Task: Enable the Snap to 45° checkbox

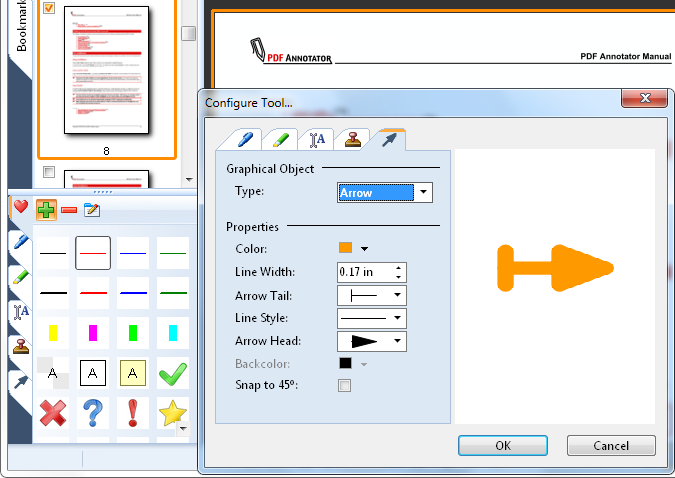Action: [x=345, y=386]
